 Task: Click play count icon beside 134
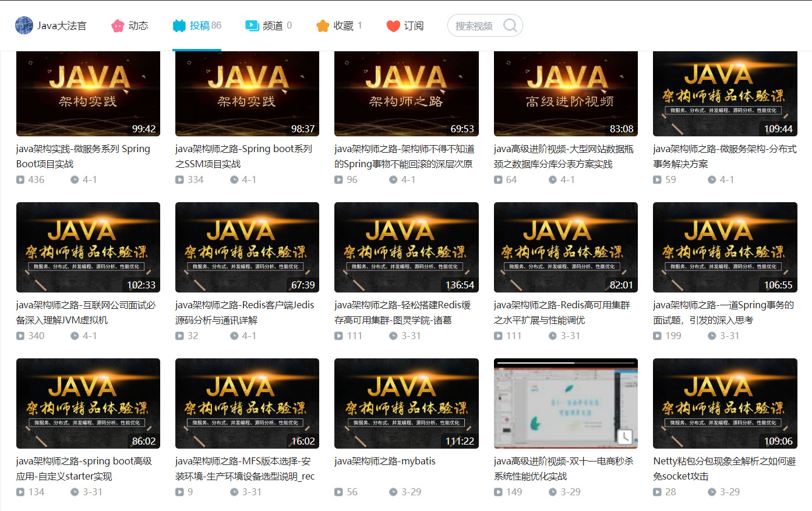[x=20, y=492]
